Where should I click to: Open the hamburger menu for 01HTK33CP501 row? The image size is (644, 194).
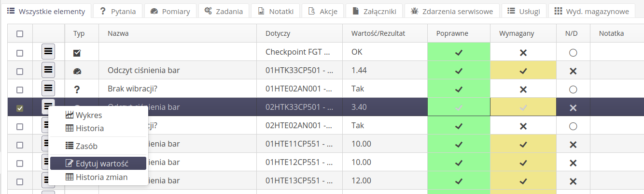tap(48, 70)
